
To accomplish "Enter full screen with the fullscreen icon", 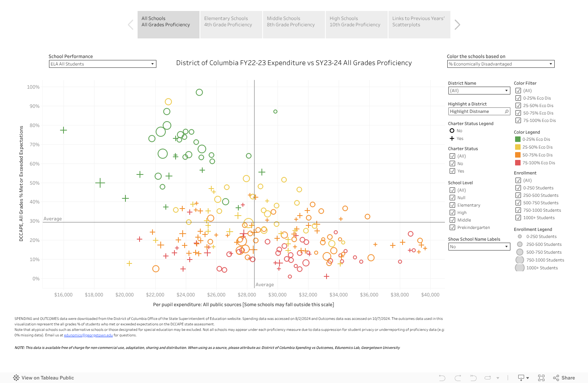I will click(541, 378).
